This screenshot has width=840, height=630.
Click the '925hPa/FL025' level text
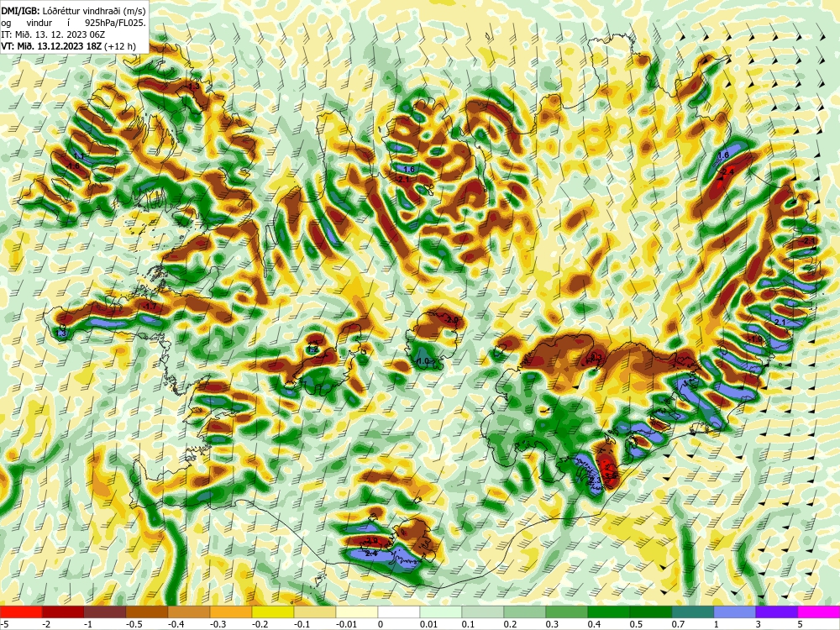point(115,23)
